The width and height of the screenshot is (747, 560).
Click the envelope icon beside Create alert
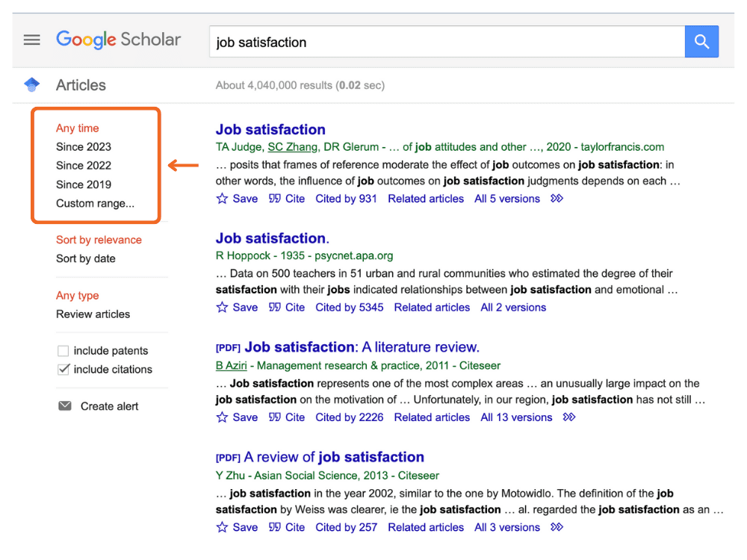pos(63,405)
